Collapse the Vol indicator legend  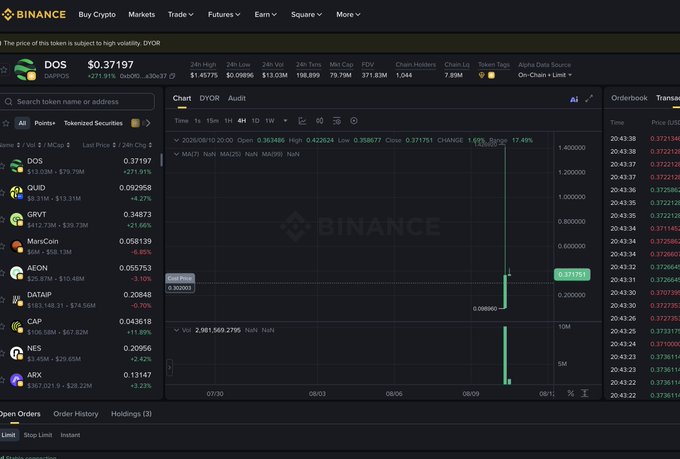[x=177, y=330]
